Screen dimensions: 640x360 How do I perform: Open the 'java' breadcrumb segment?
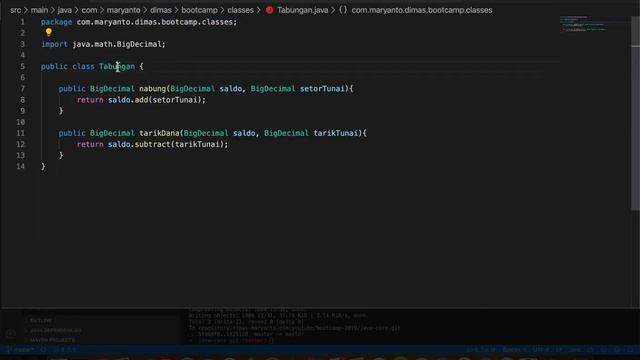click(64, 10)
